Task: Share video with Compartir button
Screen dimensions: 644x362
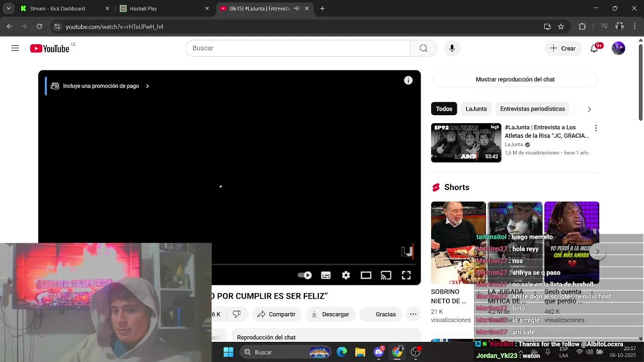Action: point(276,314)
